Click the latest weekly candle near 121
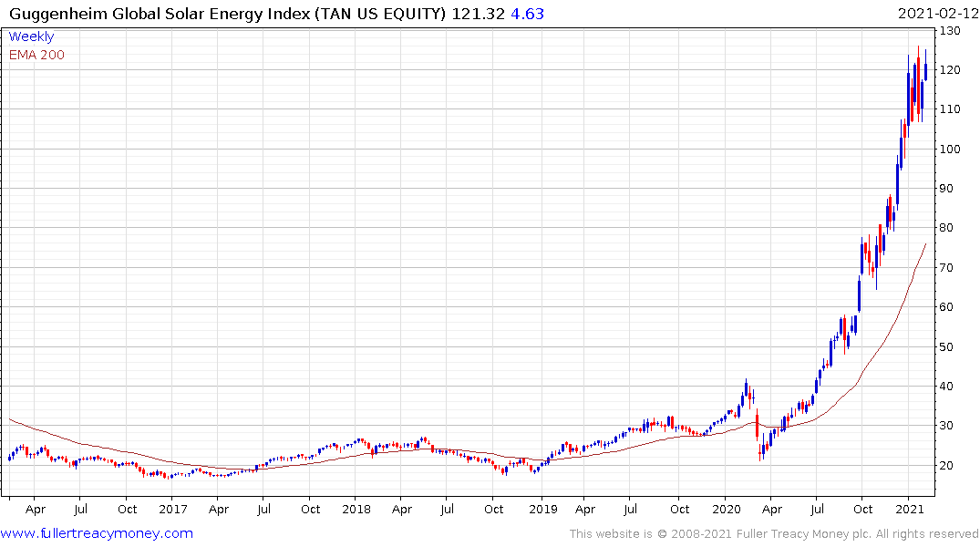The width and height of the screenshot is (980, 547). (x=925, y=65)
